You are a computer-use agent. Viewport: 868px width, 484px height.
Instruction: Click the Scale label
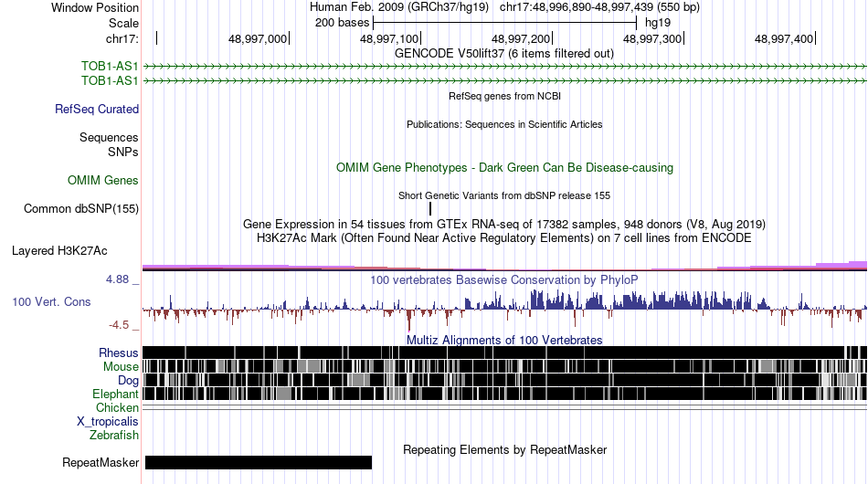[x=123, y=23]
